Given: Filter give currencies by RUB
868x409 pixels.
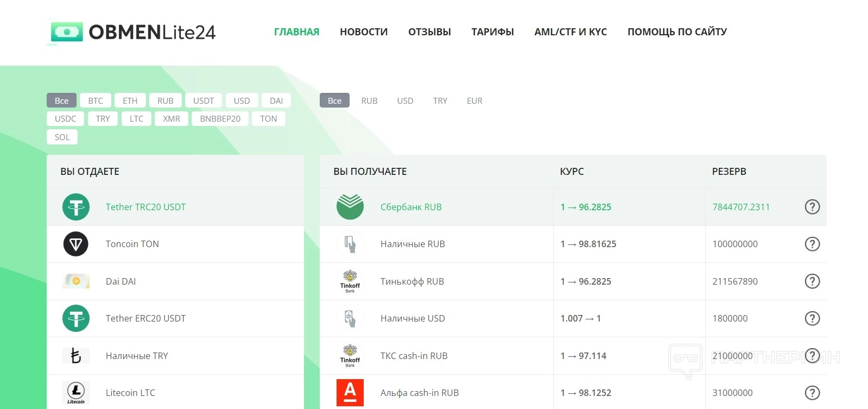Looking at the screenshot, I should (x=166, y=100).
